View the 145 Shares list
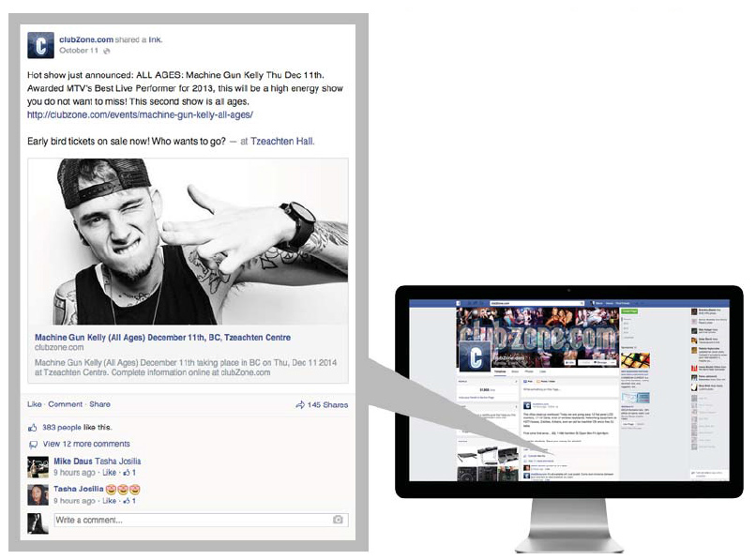Image resolution: width=756 pixels, height=560 pixels. click(327, 404)
